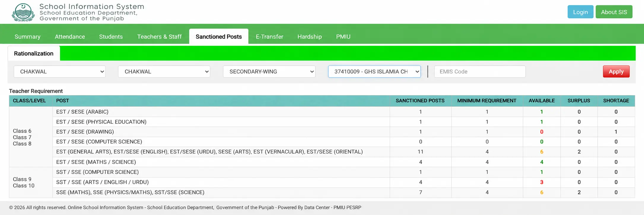Screen dimensions: 644x215
Task: Click sanctioned posts value 11 for General Arts
Action: click(x=420, y=152)
